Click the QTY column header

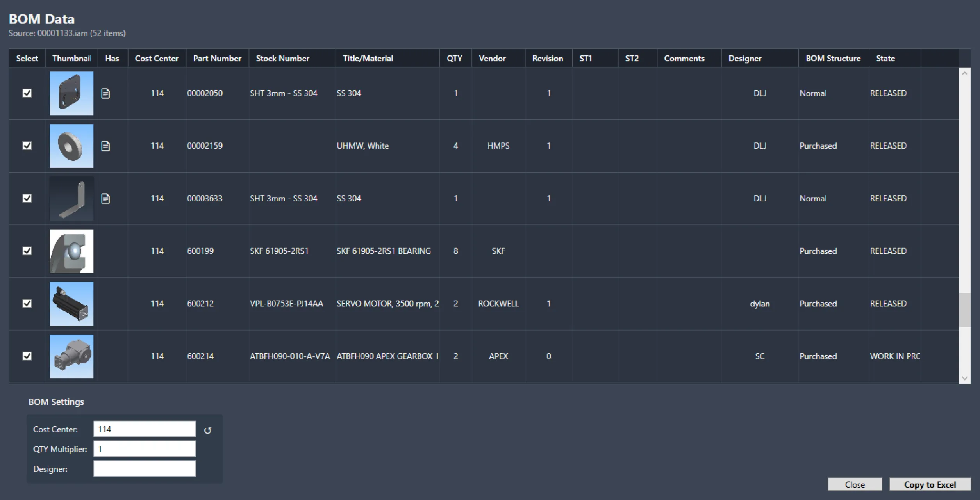[455, 58]
